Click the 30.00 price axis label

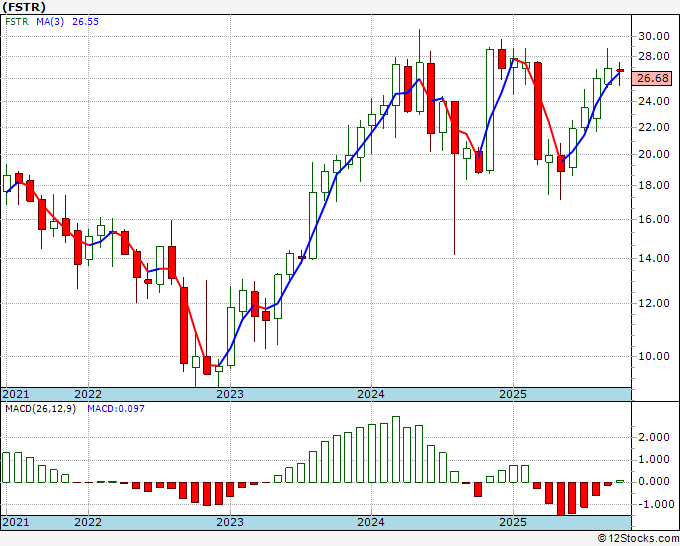tap(654, 36)
